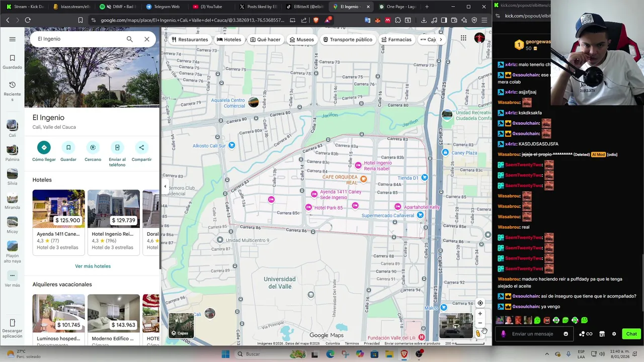The width and height of the screenshot is (644, 362).
Task: Open Kick chat settings gear
Action: 614,334
